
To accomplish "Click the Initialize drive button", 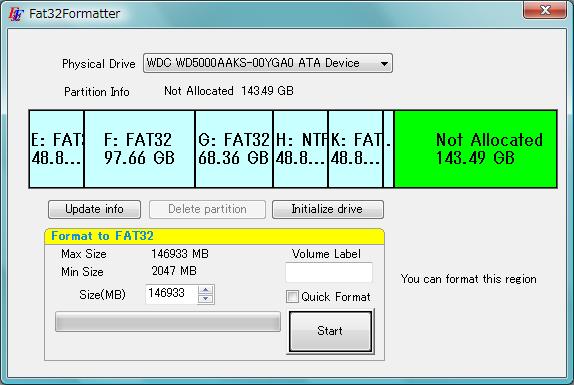I will coord(328,209).
